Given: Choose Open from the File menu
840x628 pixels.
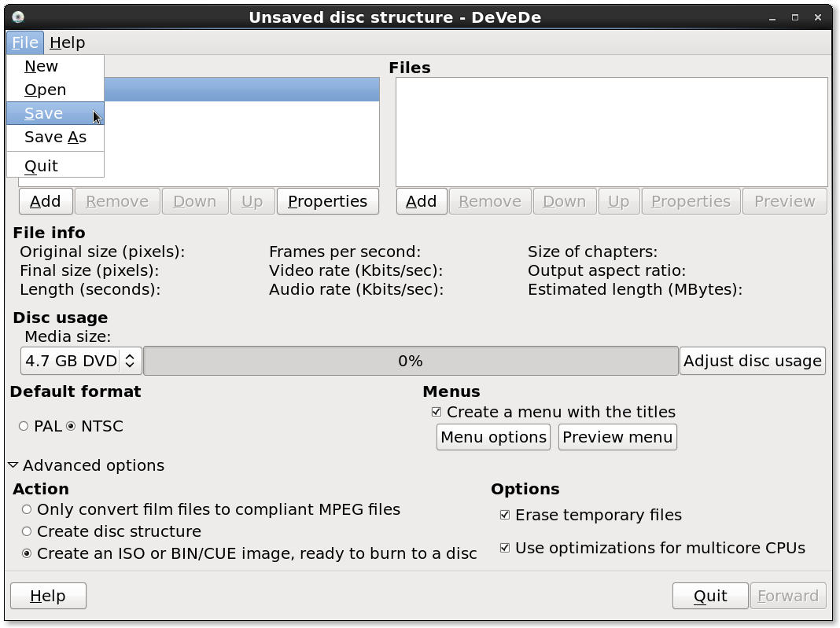Looking at the screenshot, I should [x=55, y=90].
